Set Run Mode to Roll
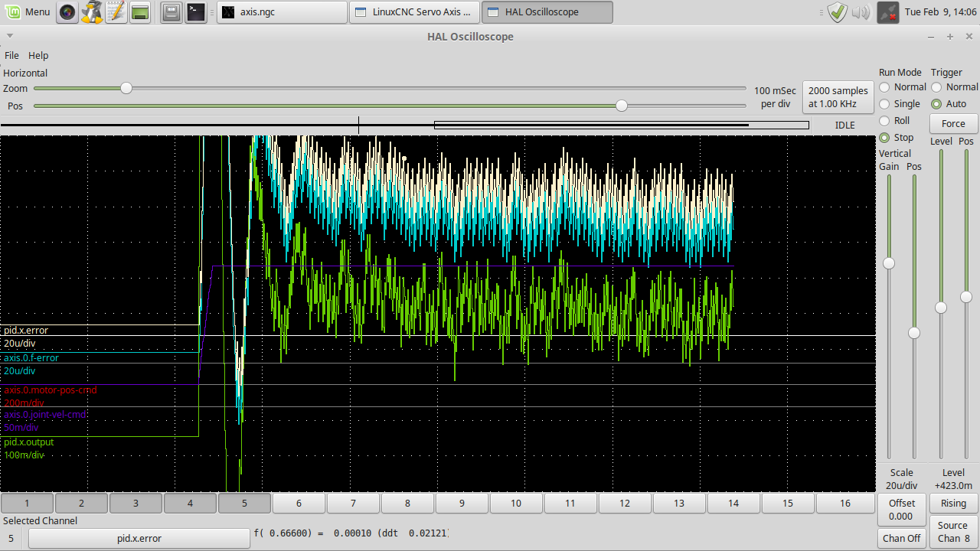 click(894, 121)
